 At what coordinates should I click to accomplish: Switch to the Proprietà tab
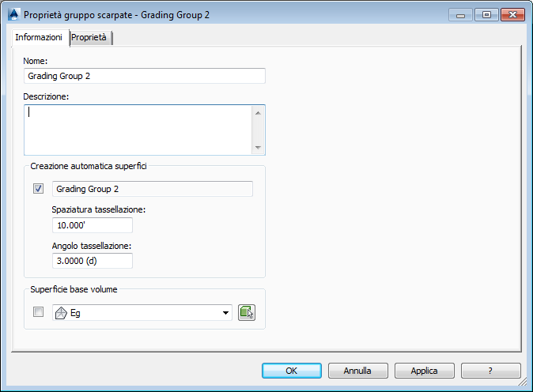[89, 37]
